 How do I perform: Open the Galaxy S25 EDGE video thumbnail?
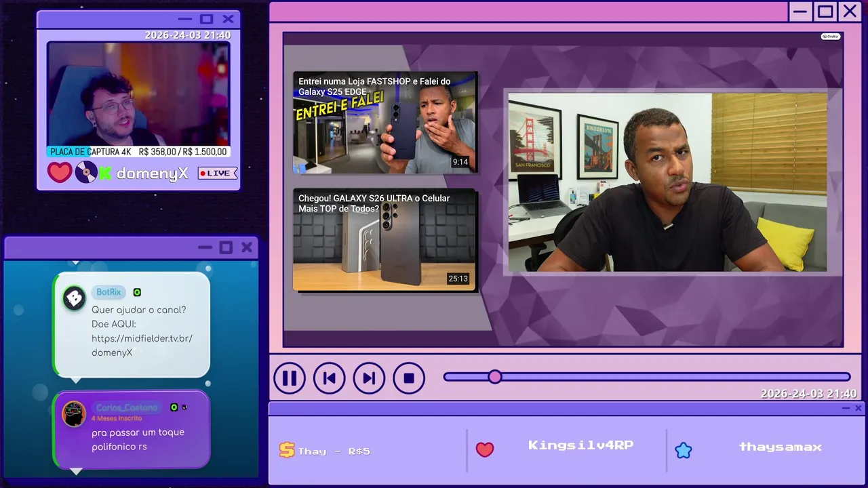pyautogui.click(x=385, y=123)
